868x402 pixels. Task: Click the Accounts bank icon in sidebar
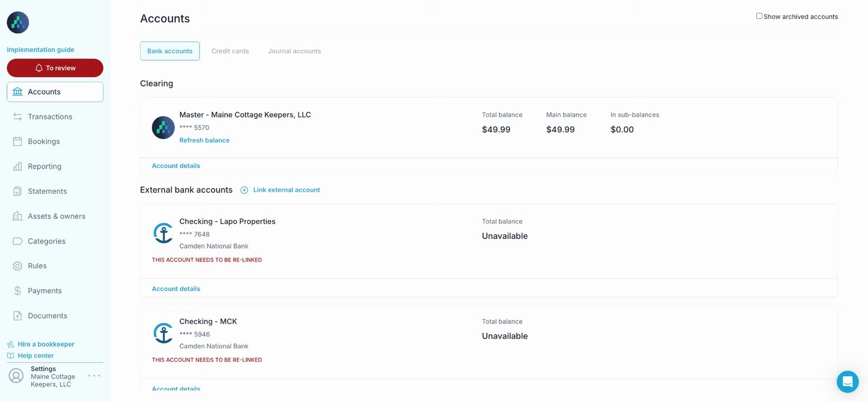click(17, 92)
